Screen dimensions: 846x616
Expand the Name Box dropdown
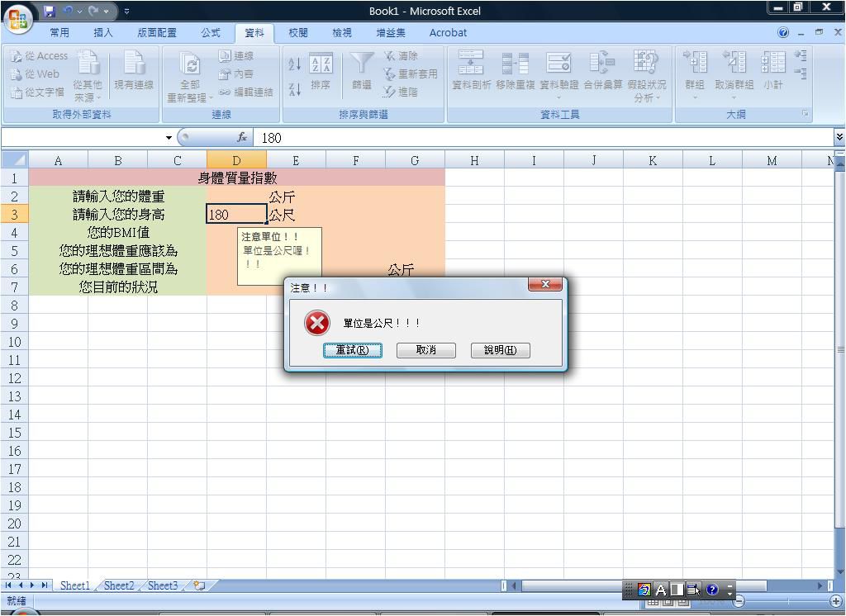(169, 138)
